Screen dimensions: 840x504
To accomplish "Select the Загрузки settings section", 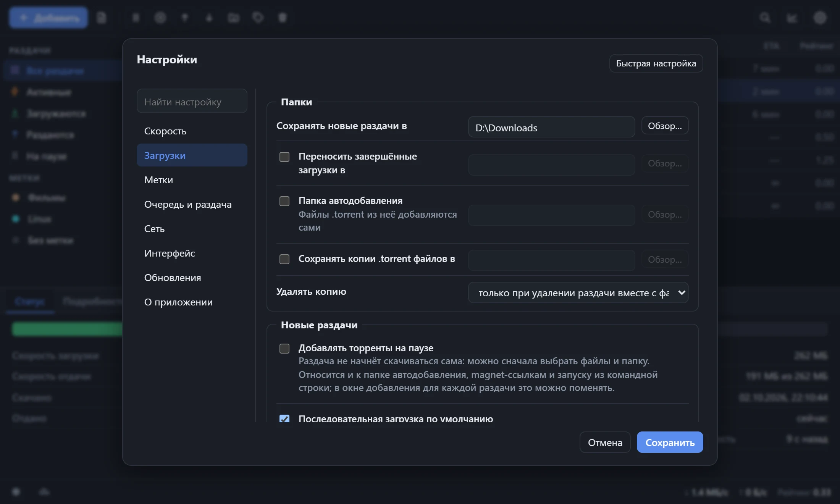I will point(192,155).
